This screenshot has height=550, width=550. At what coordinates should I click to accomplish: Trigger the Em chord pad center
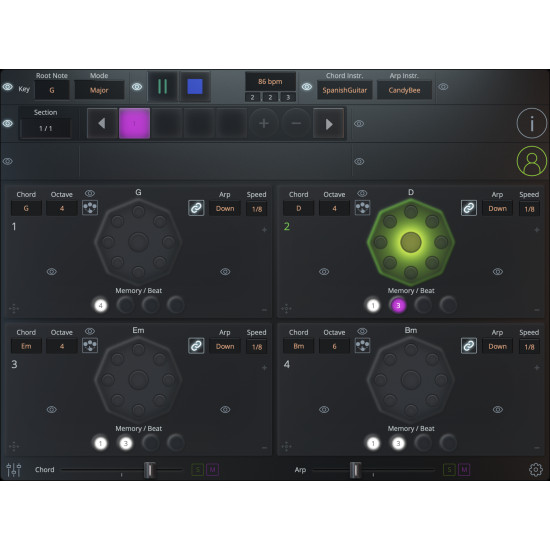tap(138, 380)
